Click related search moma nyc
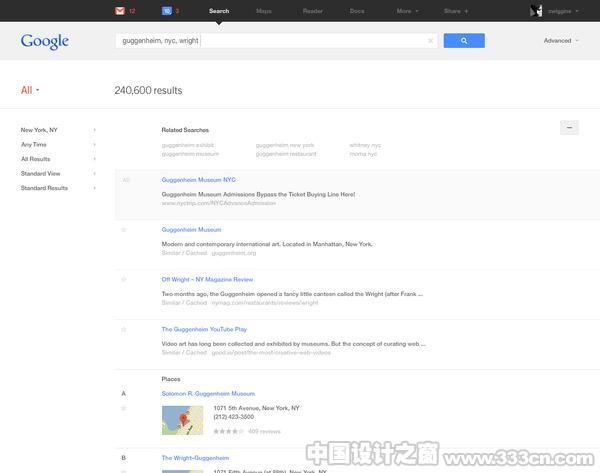This screenshot has height=473, width=600. pos(363,154)
